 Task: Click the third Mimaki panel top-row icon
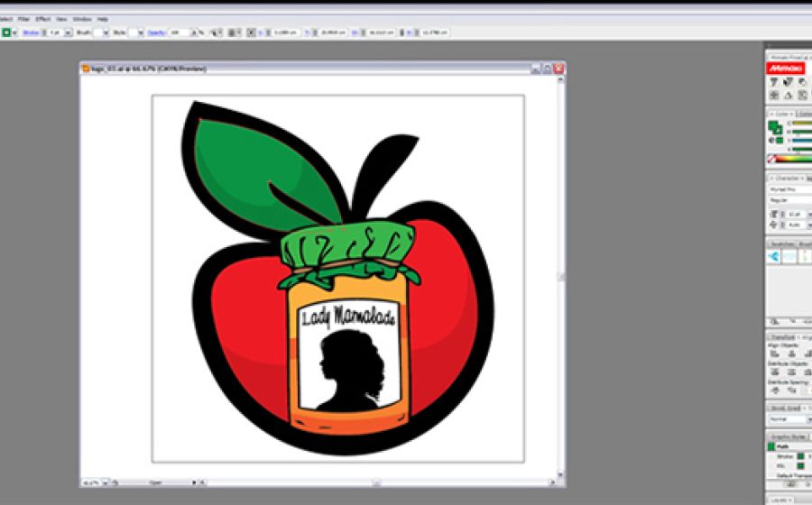[802, 82]
